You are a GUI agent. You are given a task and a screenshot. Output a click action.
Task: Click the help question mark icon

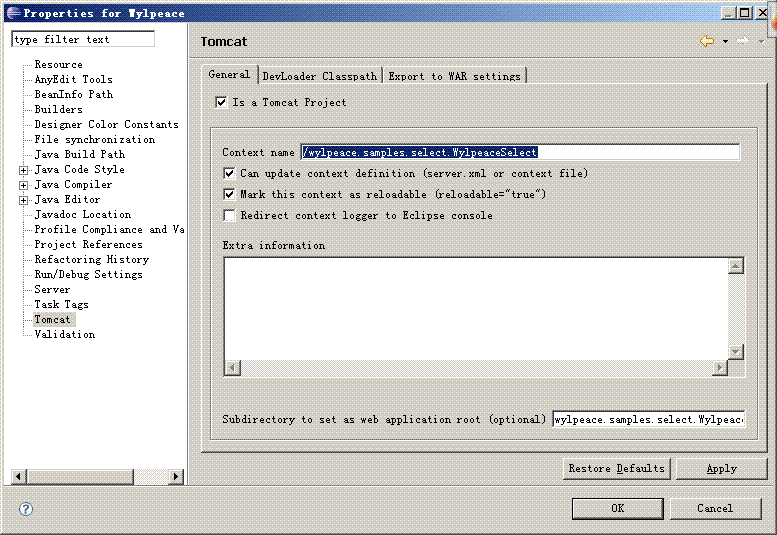click(x=26, y=509)
